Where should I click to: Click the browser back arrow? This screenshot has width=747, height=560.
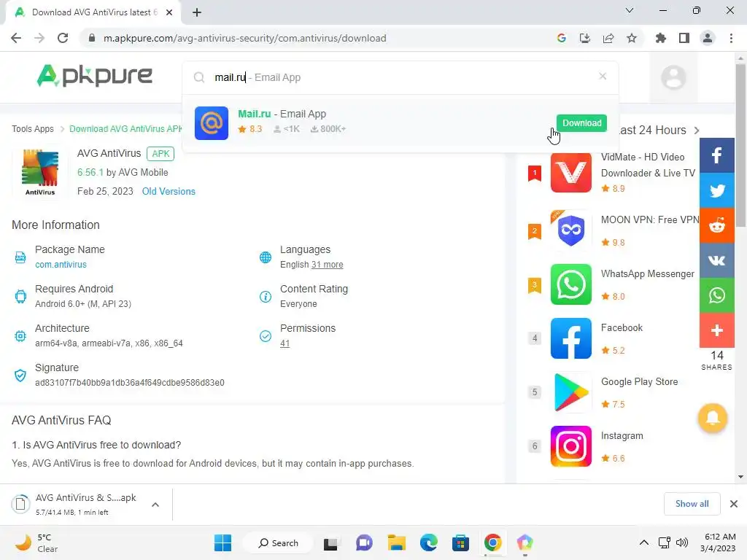[16, 38]
